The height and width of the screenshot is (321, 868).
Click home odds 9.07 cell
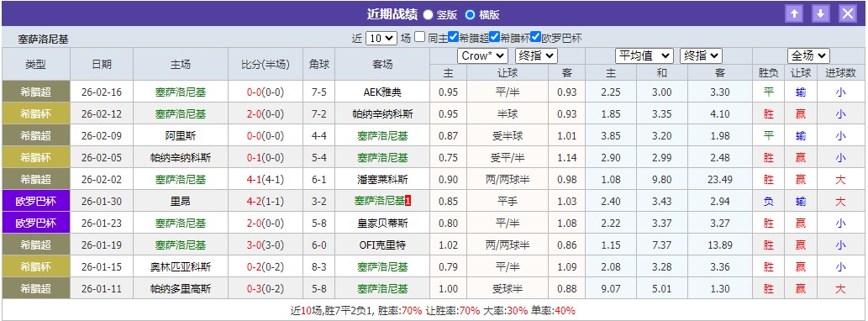tap(611, 288)
